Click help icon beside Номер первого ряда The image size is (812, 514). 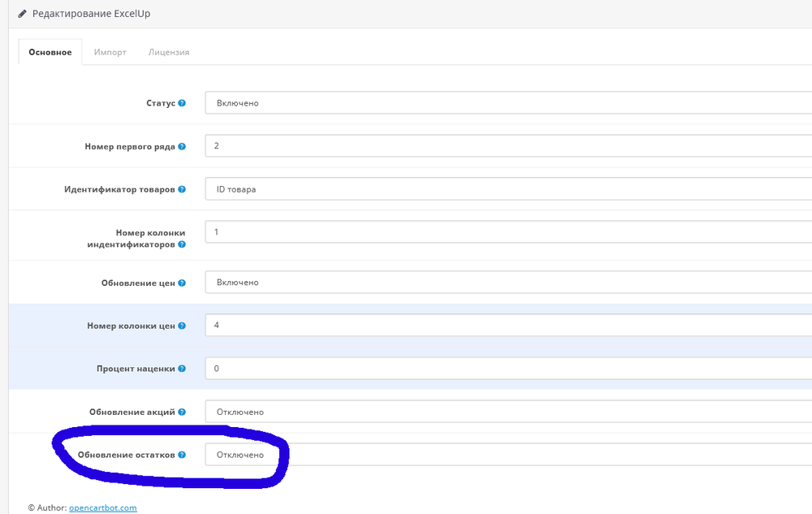pos(182,147)
